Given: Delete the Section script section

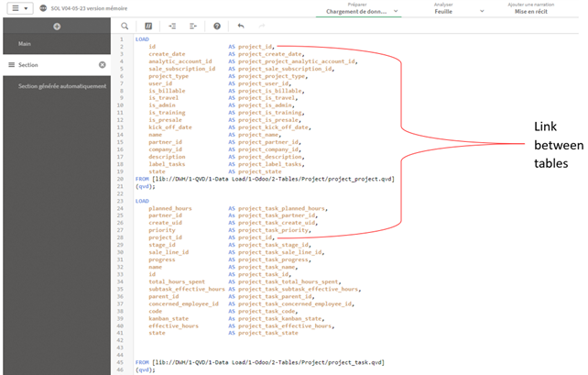Looking at the screenshot, I should [102, 65].
